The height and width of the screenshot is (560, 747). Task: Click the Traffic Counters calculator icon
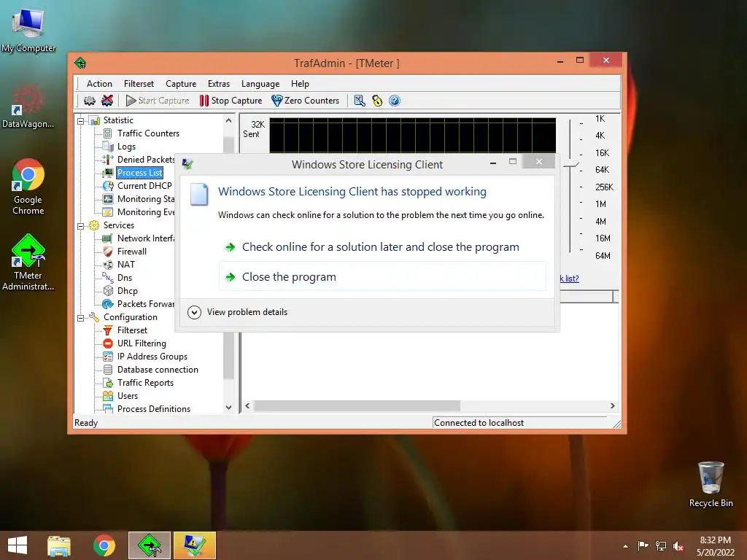(108, 133)
